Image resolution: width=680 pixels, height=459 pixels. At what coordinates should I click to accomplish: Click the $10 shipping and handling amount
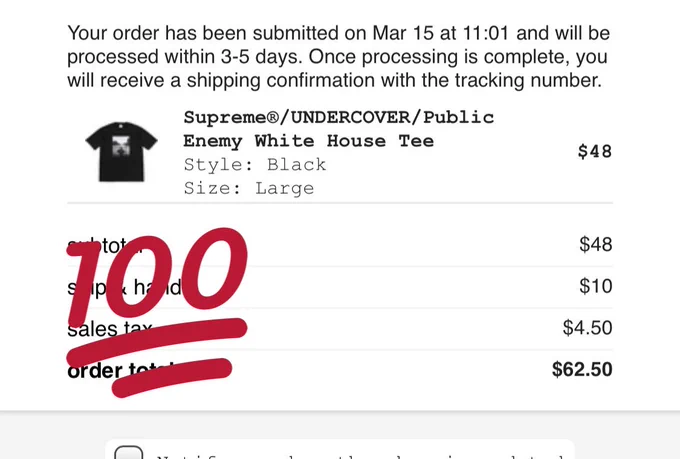coord(595,286)
